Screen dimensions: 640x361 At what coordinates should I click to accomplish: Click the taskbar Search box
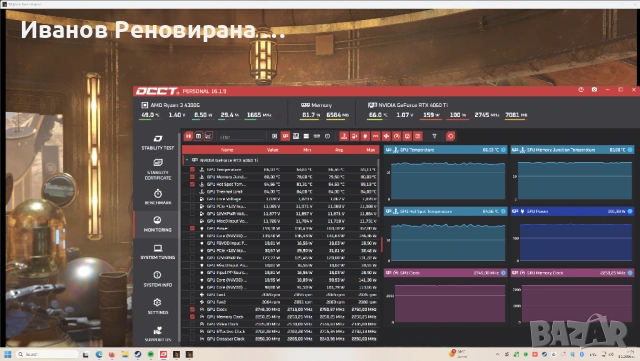pyautogui.click(x=47, y=354)
